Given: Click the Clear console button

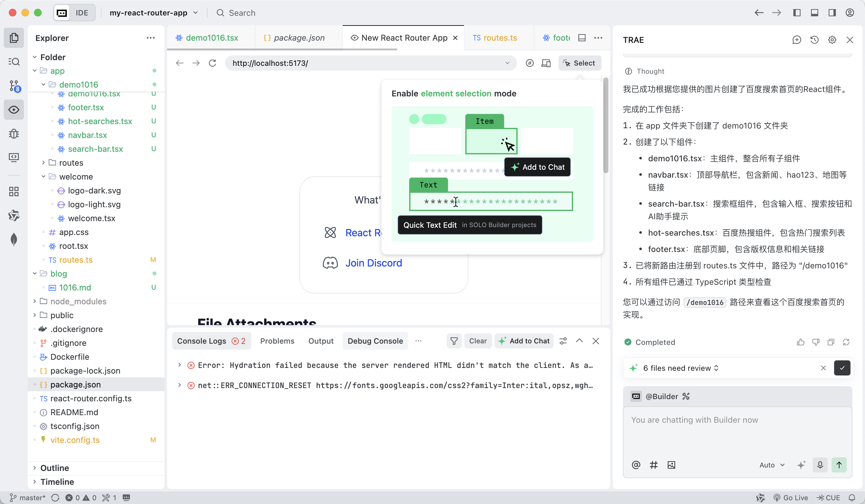Looking at the screenshot, I should click(x=478, y=341).
